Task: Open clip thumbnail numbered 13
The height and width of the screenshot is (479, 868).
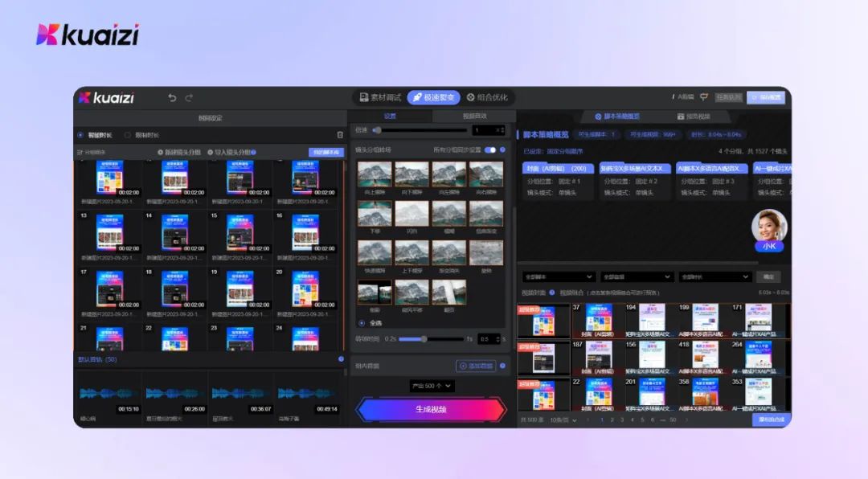Action: [109, 232]
